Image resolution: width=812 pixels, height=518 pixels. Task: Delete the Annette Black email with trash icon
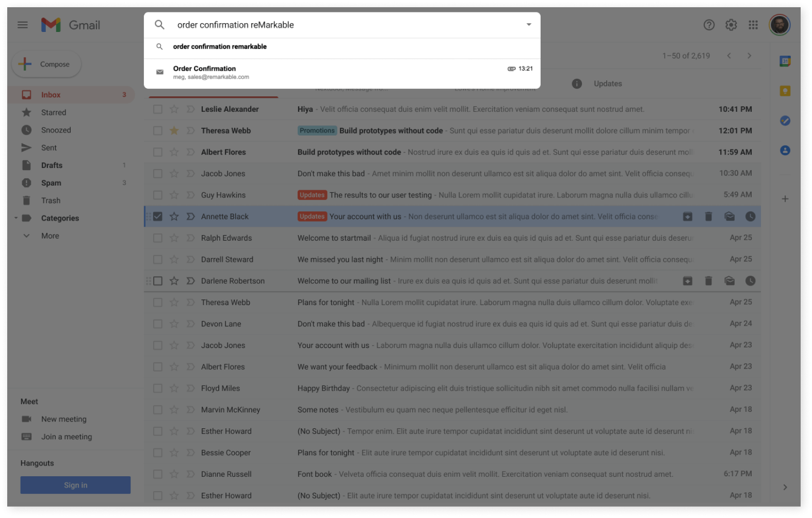[x=708, y=216]
